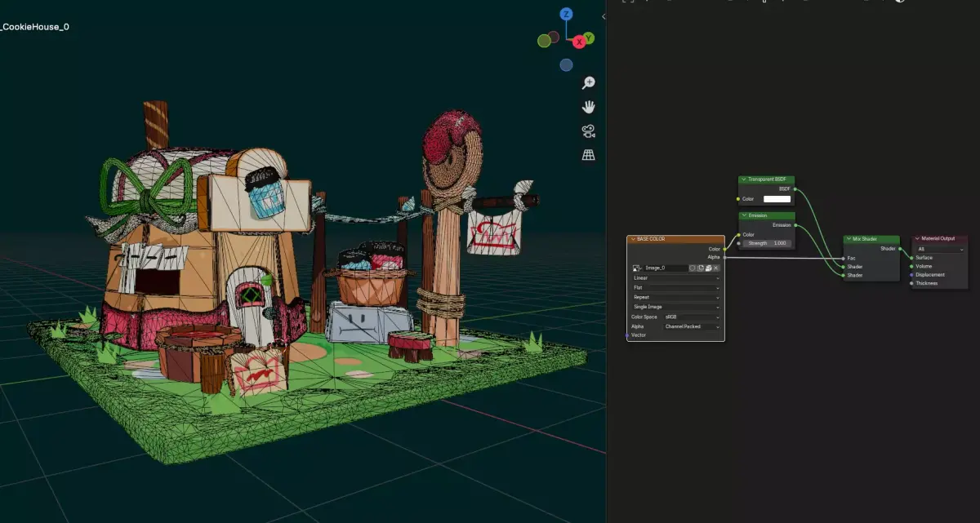Click the Emission output socket
Screen dimensions: 980x523
point(795,225)
